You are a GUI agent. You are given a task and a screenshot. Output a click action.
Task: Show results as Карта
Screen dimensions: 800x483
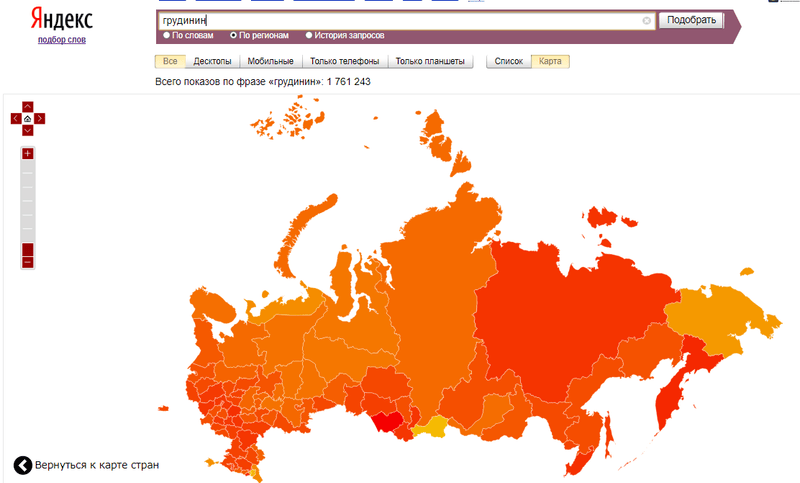(550, 61)
